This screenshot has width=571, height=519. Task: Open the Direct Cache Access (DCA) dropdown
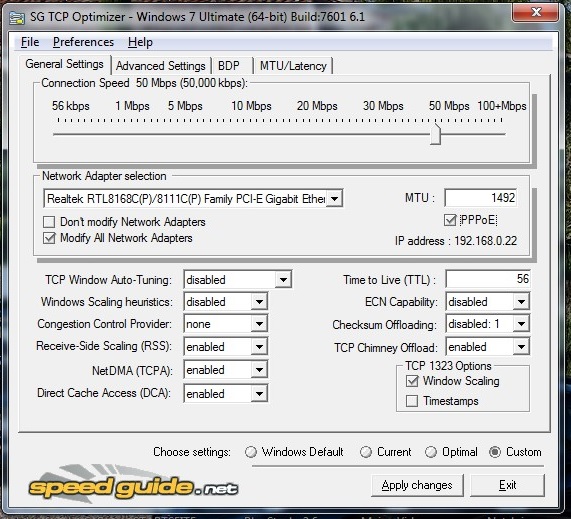(x=259, y=394)
